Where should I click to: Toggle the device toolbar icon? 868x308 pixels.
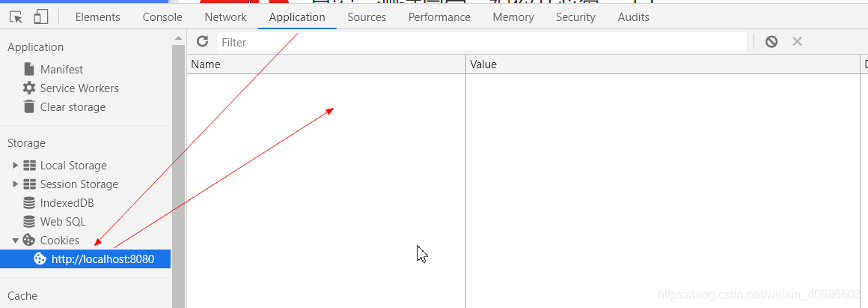click(40, 16)
